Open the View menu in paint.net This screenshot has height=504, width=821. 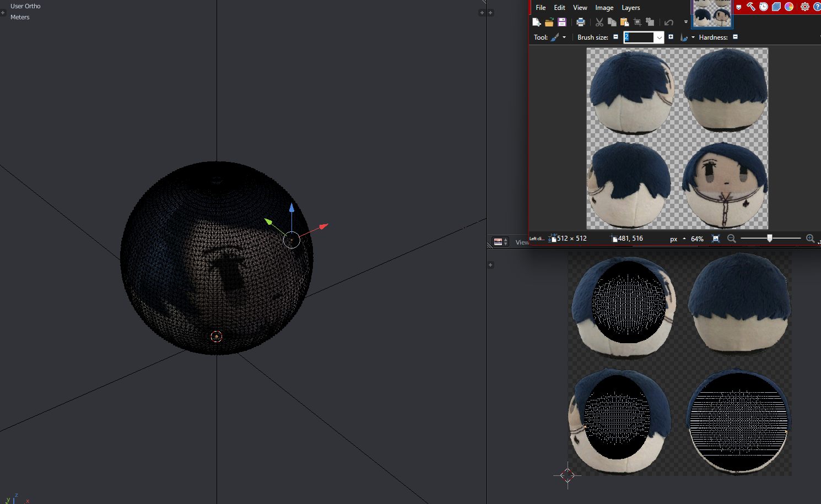pyautogui.click(x=580, y=8)
